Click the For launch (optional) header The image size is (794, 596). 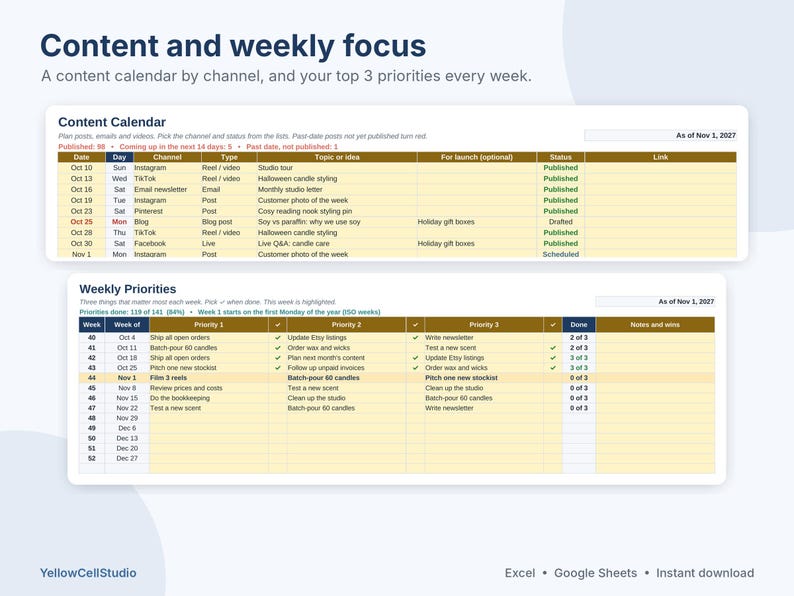(x=477, y=157)
